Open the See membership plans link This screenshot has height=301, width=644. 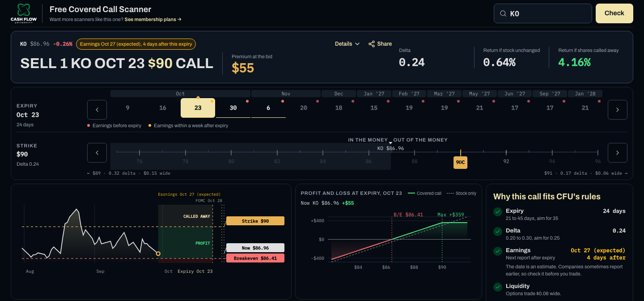point(153,20)
